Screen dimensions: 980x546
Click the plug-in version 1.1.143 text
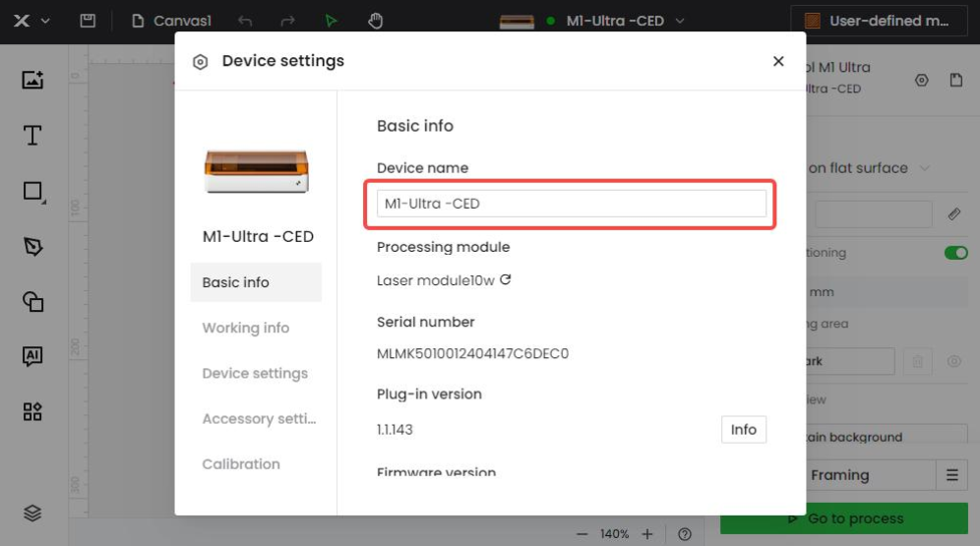pos(395,430)
